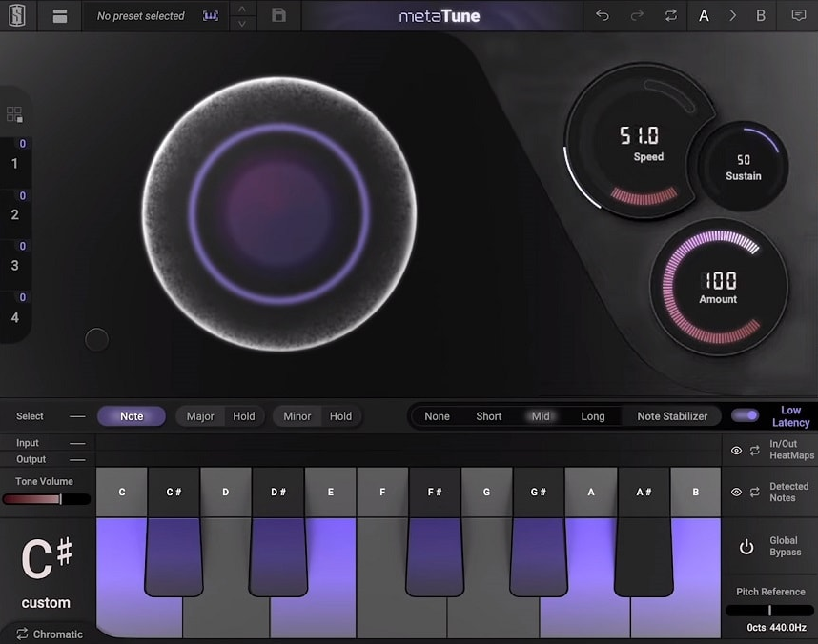Viewport: 818px width, 644px height.
Task: Click the grid icon in left sidebar
Action: (x=14, y=112)
